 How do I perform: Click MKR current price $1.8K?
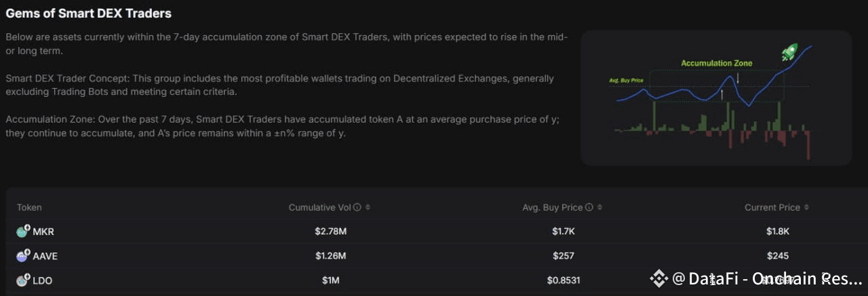tap(777, 232)
